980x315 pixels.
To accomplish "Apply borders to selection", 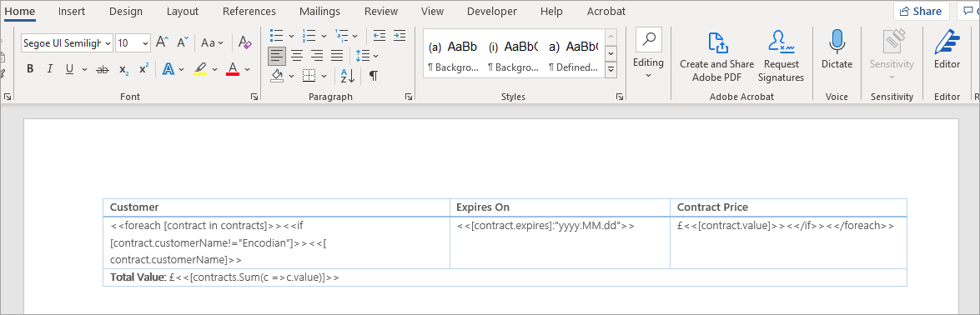I will (309, 76).
